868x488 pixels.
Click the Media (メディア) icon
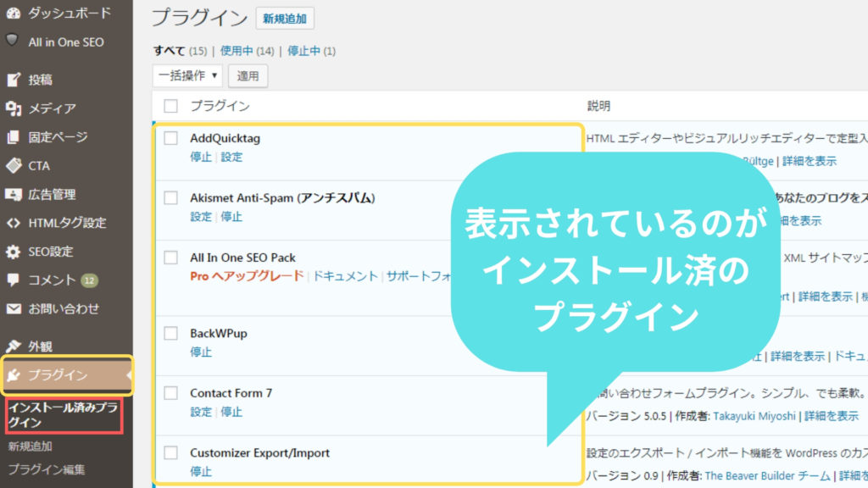point(14,108)
